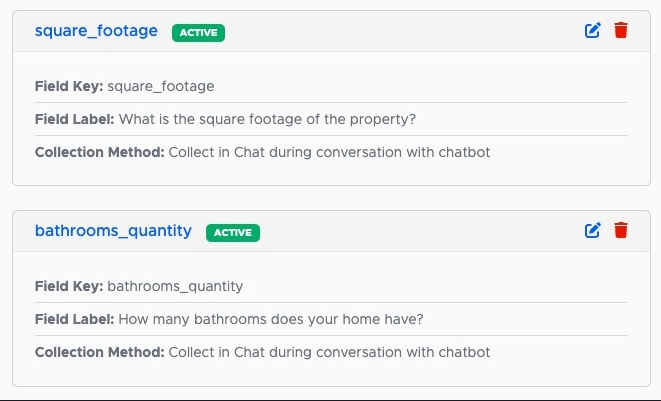Click the Field Key value square_footage in card body

click(161, 86)
